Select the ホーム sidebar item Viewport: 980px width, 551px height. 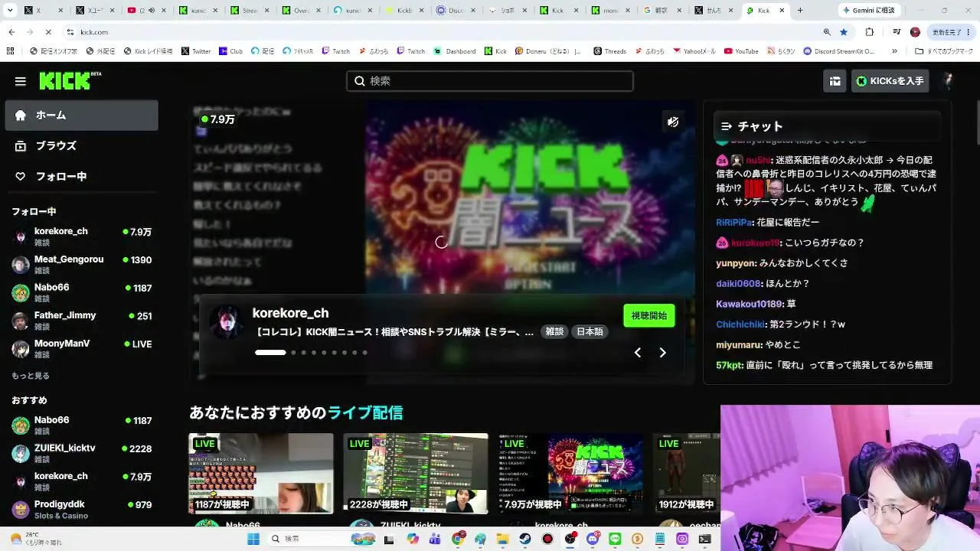(82, 116)
